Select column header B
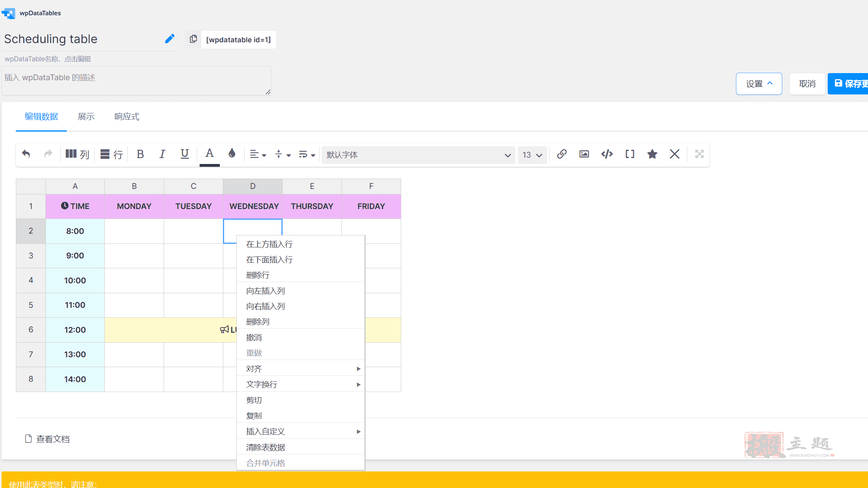The width and height of the screenshot is (868, 488). (134, 186)
